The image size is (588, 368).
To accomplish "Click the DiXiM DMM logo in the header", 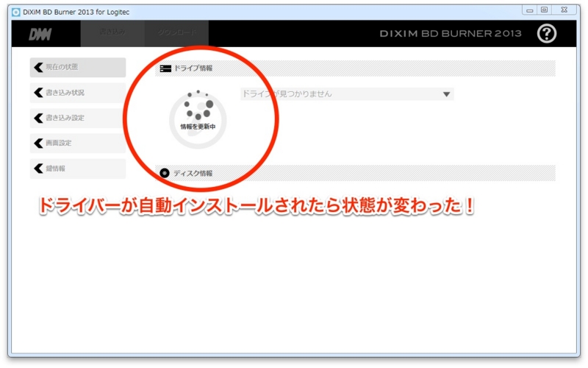I will [x=40, y=35].
